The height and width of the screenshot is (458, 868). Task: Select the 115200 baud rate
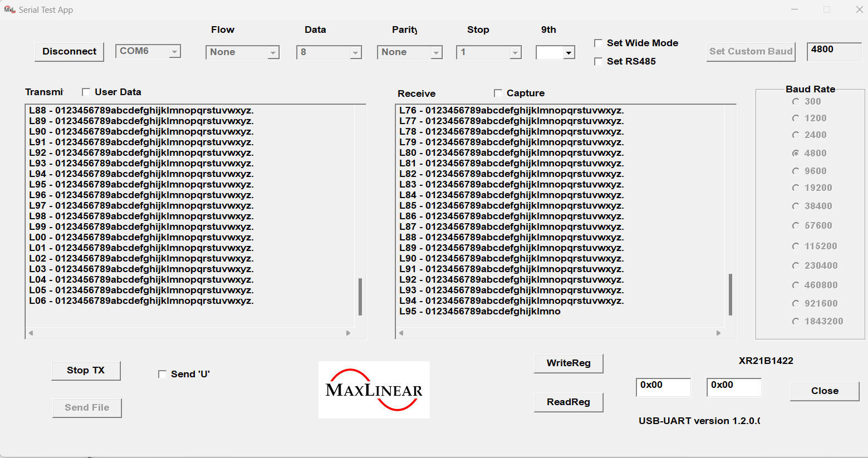point(796,245)
